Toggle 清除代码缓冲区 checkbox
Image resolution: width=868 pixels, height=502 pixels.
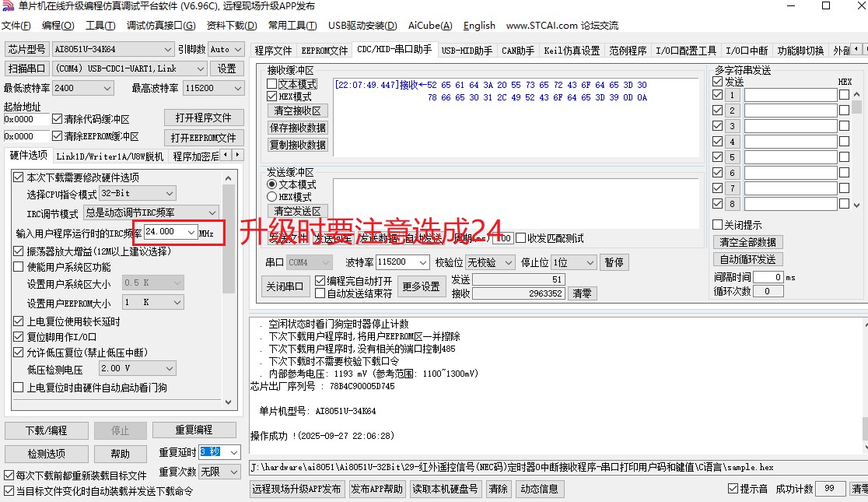click(x=57, y=119)
